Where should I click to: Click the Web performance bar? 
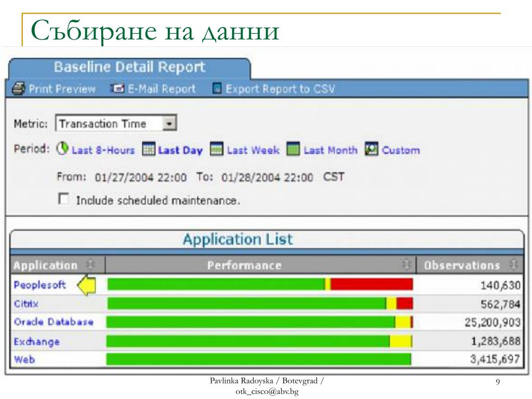tap(259, 360)
